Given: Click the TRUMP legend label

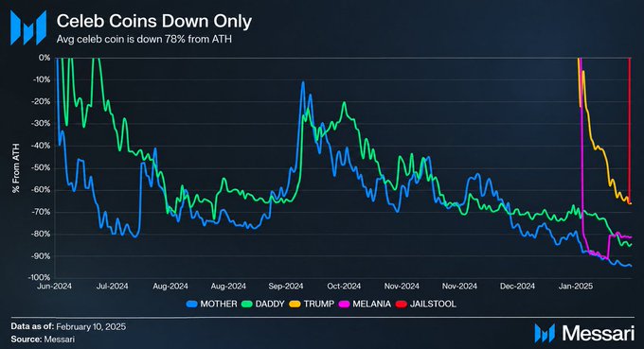Looking at the screenshot, I should [319, 305].
